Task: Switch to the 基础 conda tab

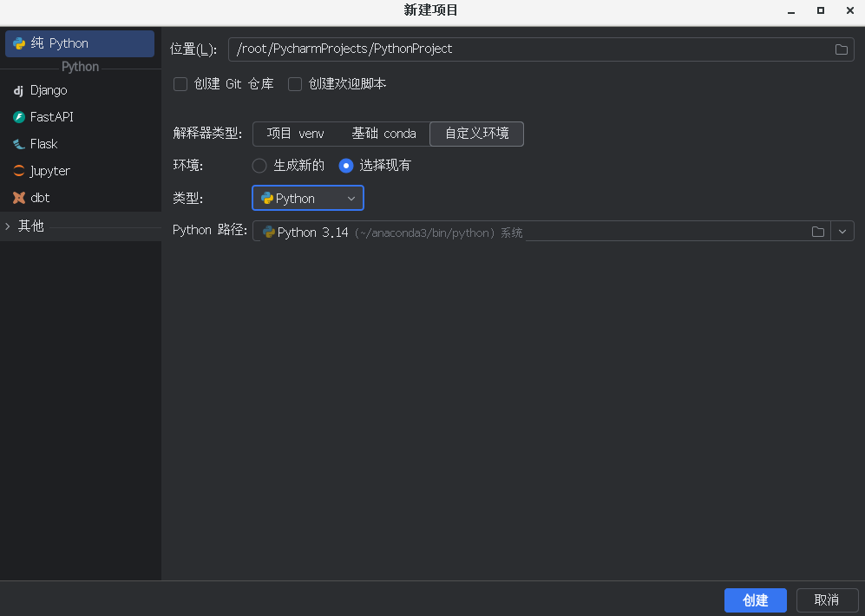Action: pos(384,134)
